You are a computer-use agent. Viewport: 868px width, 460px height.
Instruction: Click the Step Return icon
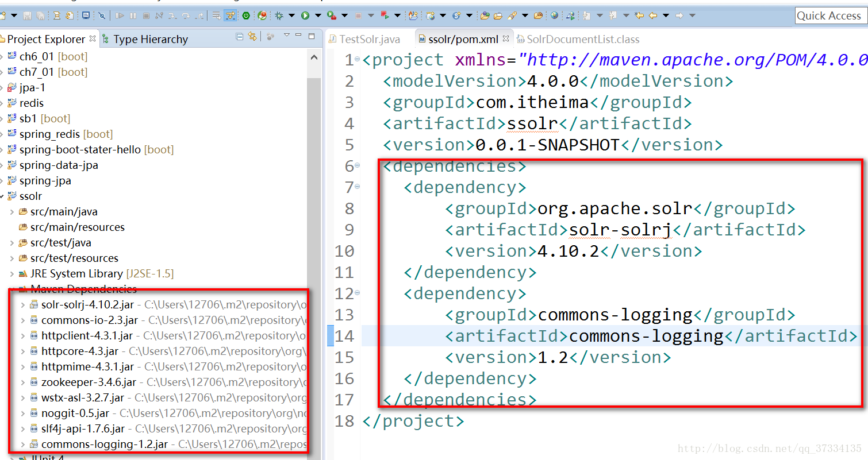pos(199,16)
